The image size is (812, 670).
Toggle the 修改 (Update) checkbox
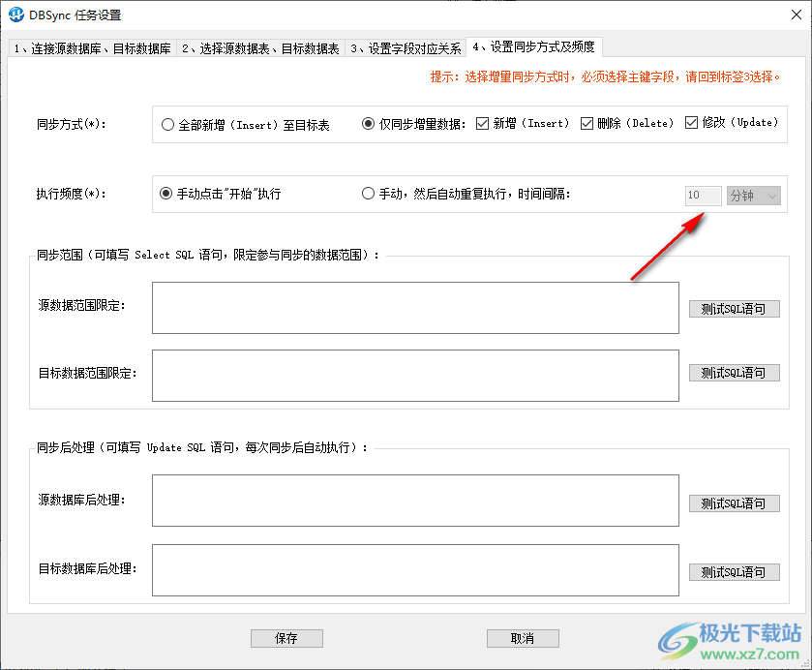732,122
